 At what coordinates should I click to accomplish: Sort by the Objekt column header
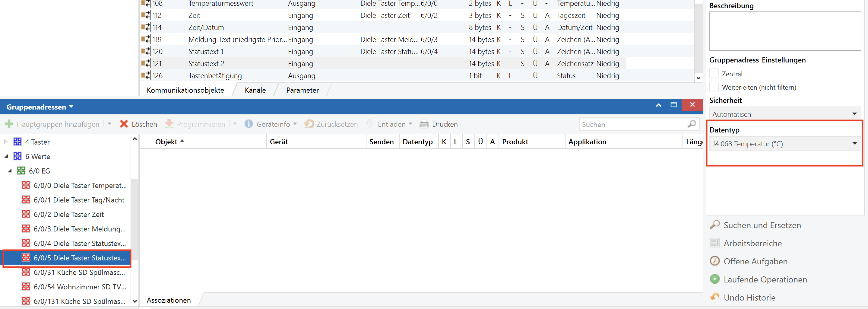(209, 142)
